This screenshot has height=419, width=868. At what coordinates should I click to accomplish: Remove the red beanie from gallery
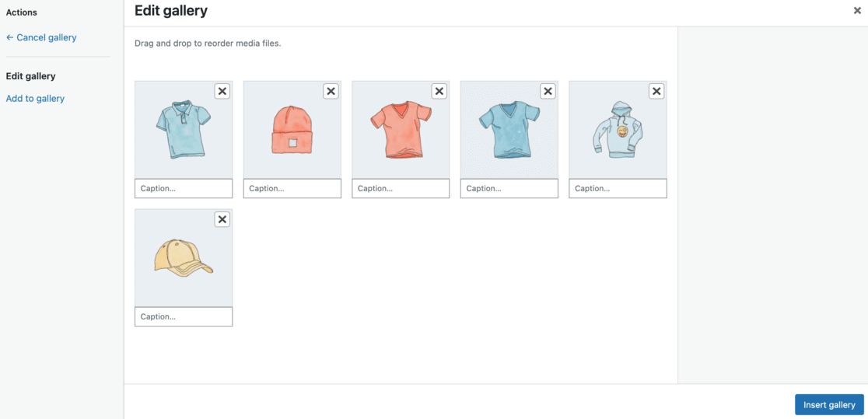(331, 92)
